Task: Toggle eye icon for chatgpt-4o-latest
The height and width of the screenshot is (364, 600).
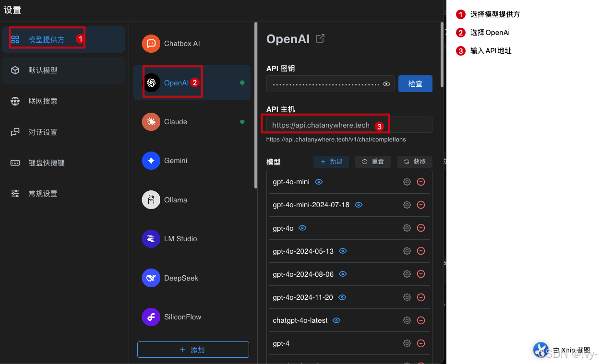Action: click(336, 320)
